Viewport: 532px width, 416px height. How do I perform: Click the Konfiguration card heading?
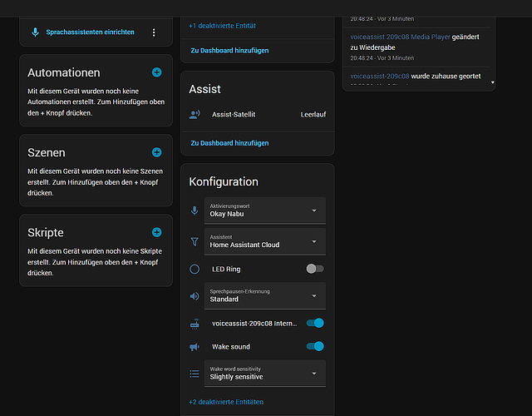click(x=224, y=181)
